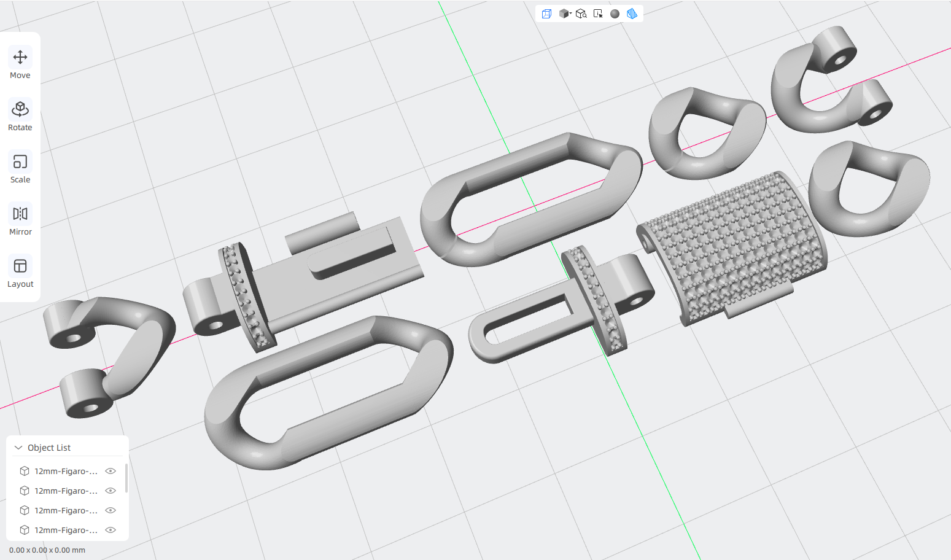Image resolution: width=951 pixels, height=560 pixels.
Task: Click the zoom-to-fit model cube icon
Action: tap(581, 14)
